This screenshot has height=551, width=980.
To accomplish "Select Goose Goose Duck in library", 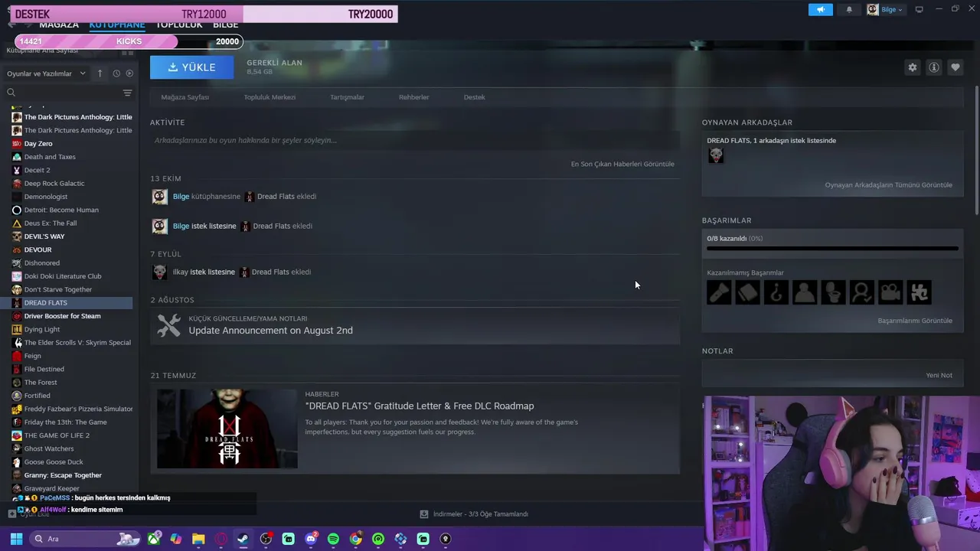I will (x=54, y=462).
